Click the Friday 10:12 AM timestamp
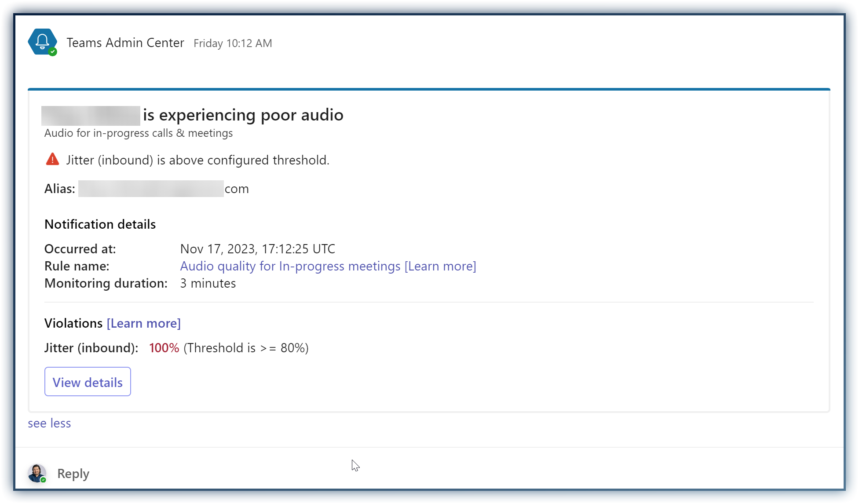The width and height of the screenshot is (859, 504). click(x=233, y=43)
